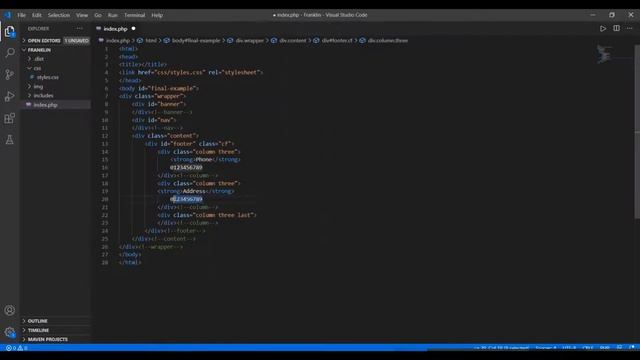Collapse the FRANKLIN folder section
Image resolution: width=640 pixels, height=360 pixels.
39,50
